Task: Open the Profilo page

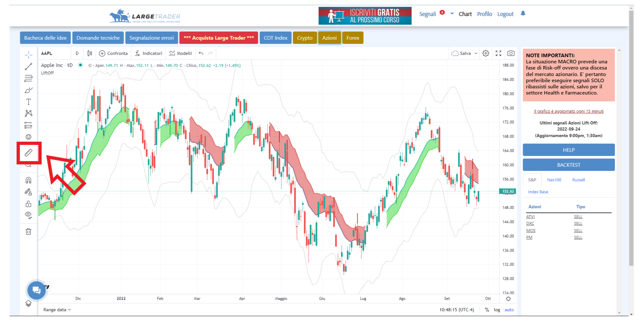Action: tap(484, 14)
